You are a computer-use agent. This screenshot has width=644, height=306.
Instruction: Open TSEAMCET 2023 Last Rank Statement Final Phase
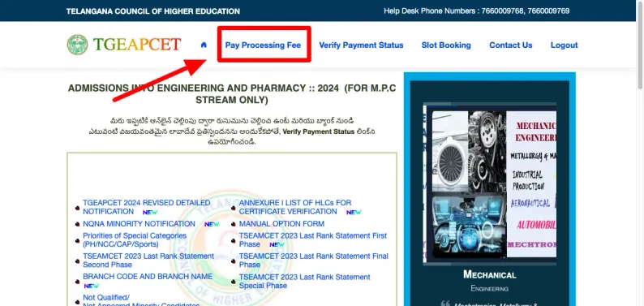click(x=314, y=260)
